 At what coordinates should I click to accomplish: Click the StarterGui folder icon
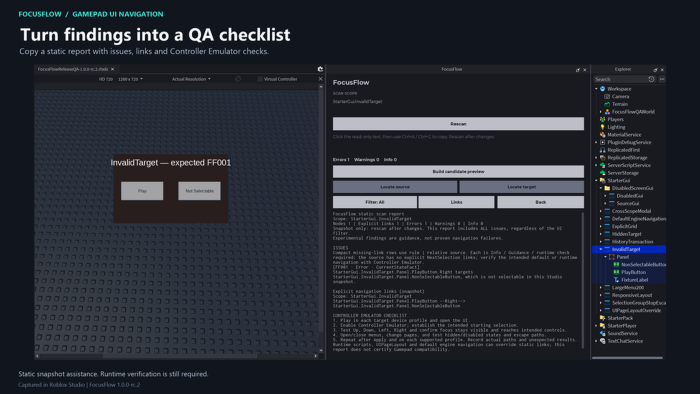[602, 180]
